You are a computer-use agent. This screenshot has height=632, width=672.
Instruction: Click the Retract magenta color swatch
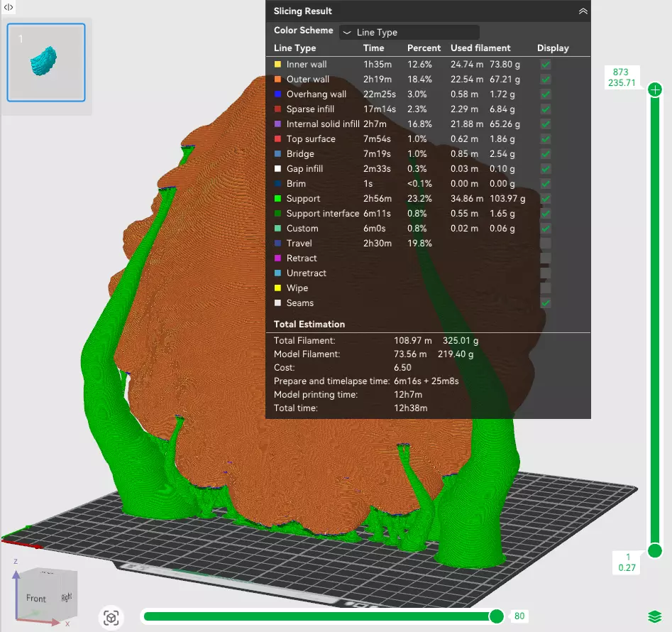[277, 258]
